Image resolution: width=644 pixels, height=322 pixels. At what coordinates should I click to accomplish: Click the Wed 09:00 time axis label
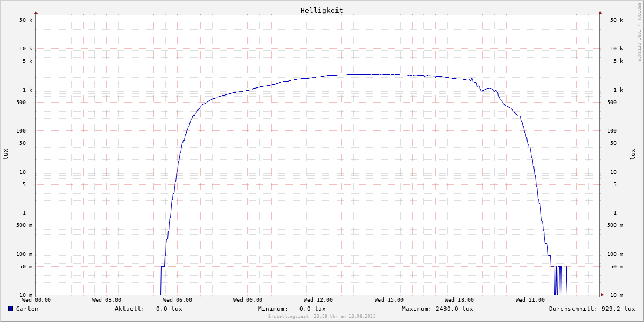(x=248, y=300)
